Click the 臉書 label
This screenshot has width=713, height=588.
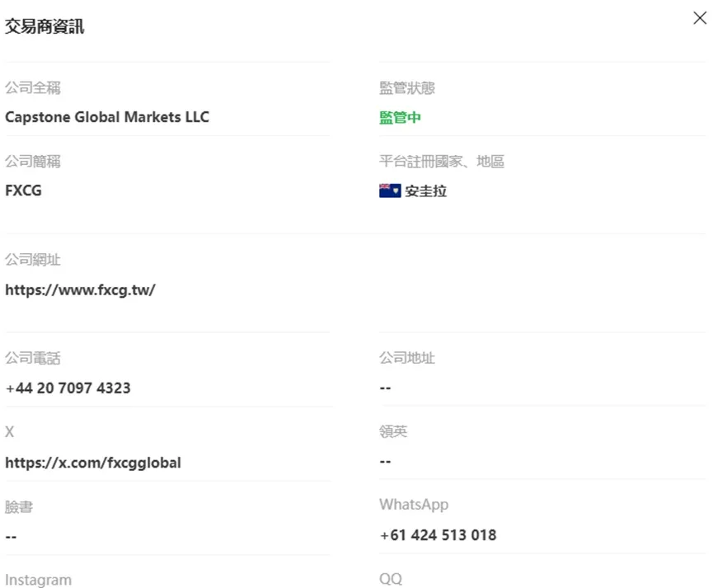coord(19,506)
